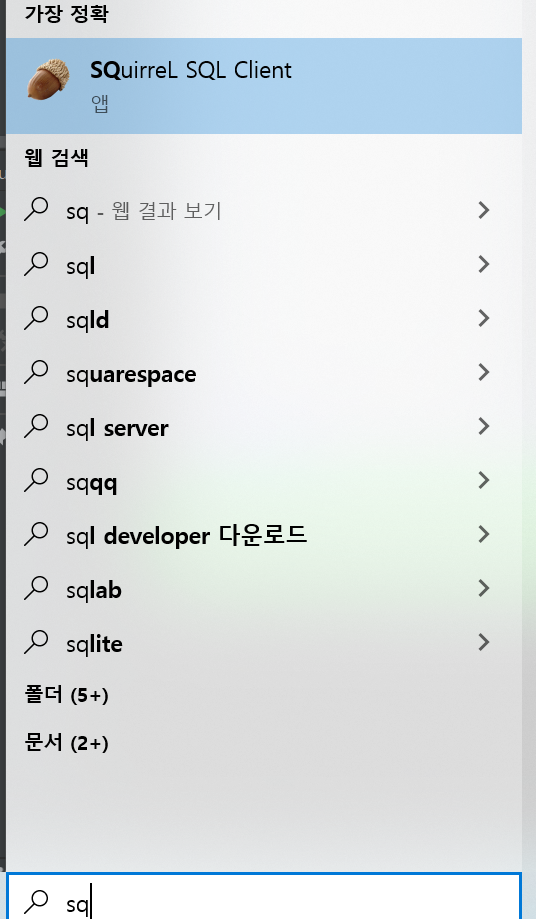Select the 'sqld' search suggestion
The image size is (536, 919).
pyautogui.click(x=264, y=319)
